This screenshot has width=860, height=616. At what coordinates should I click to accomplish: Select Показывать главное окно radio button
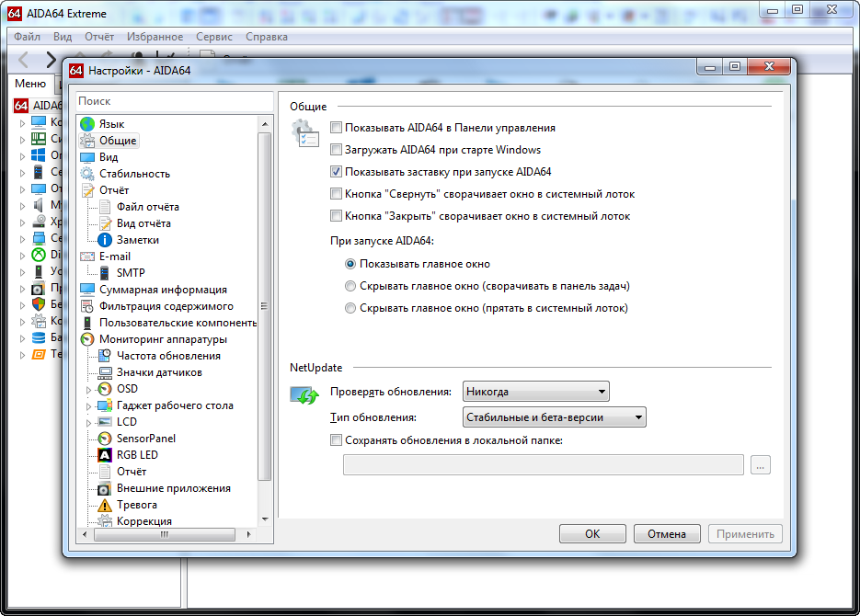[x=350, y=264]
